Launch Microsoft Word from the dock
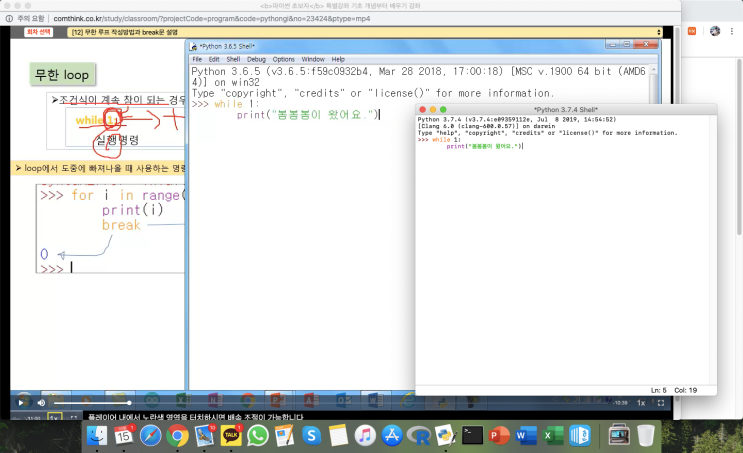743x453 pixels. click(x=526, y=435)
